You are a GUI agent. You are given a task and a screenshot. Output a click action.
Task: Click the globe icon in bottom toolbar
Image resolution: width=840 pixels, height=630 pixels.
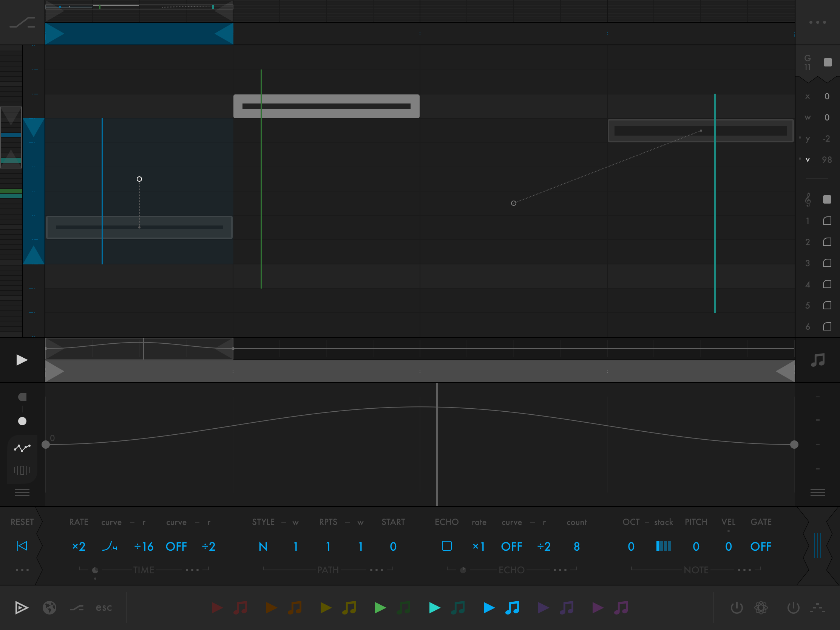(x=49, y=608)
